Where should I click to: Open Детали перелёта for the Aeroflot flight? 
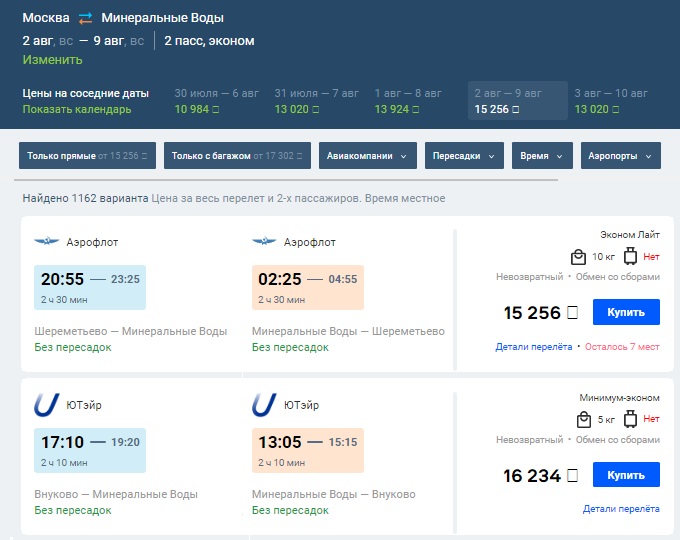click(x=534, y=347)
